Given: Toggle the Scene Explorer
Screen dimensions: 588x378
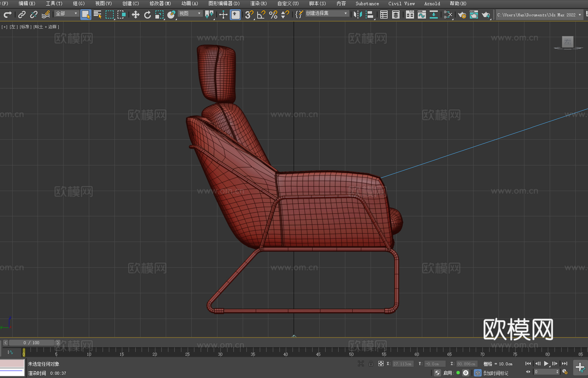Looking at the screenshot, I should click(384, 14).
